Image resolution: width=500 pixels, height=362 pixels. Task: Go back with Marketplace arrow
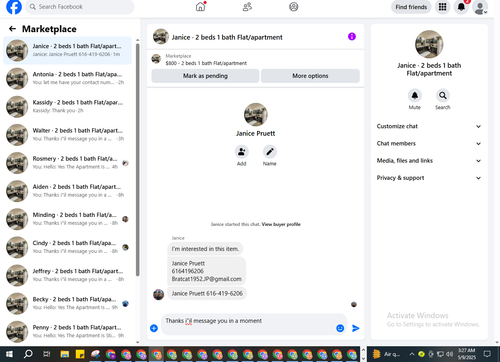12,29
